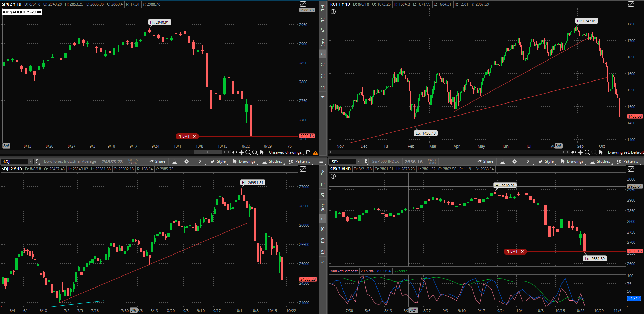Select crosshair tool below SPX 2Y chart
644x314 pixels.
tap(241, 152)
